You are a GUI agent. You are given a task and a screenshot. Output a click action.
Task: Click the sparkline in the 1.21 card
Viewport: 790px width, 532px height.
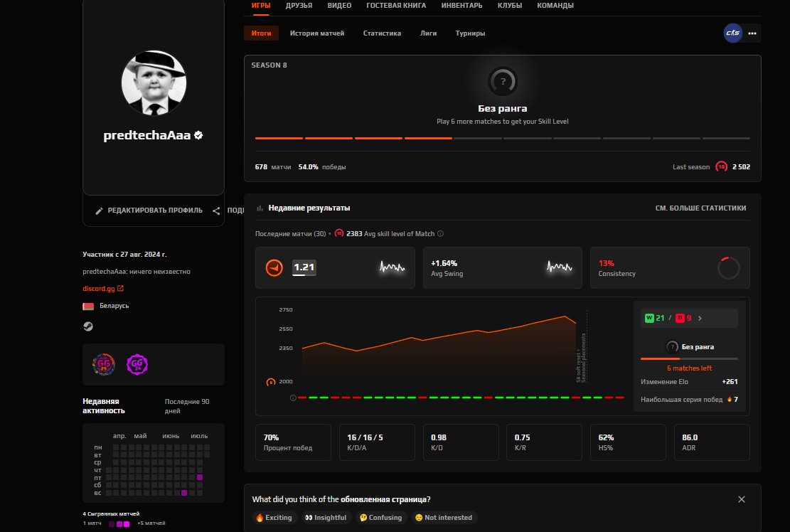point(392,267)
